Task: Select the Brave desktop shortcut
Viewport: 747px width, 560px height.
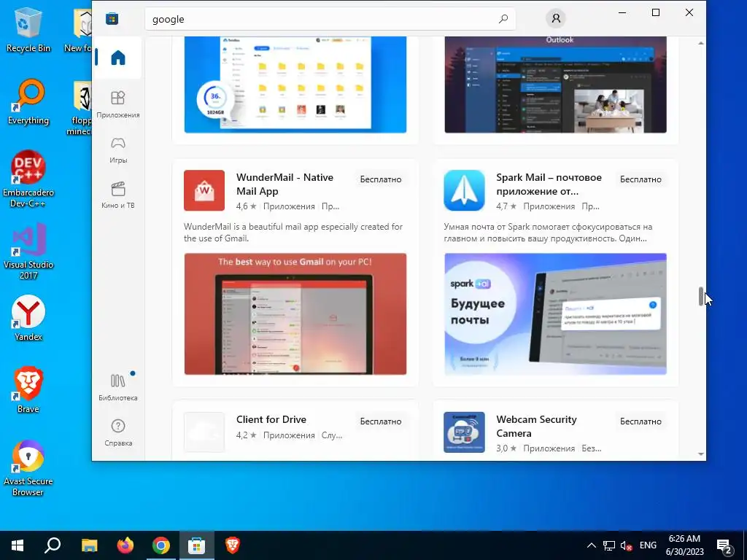Action: tap(28, 391)
